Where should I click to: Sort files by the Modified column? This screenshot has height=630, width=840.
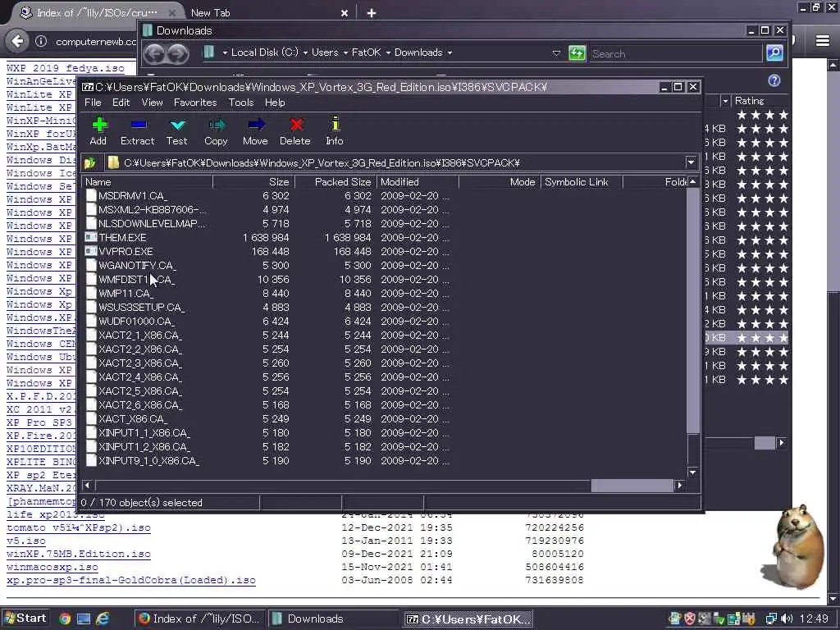click(418, 182)
